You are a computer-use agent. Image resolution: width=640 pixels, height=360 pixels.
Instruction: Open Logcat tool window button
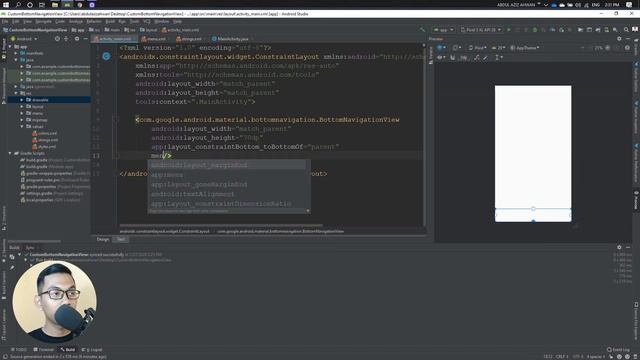pos(92,350)
